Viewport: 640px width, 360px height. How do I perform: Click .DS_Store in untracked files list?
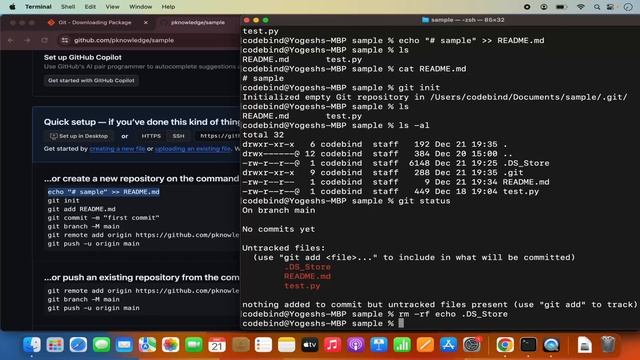coord(307,267)
